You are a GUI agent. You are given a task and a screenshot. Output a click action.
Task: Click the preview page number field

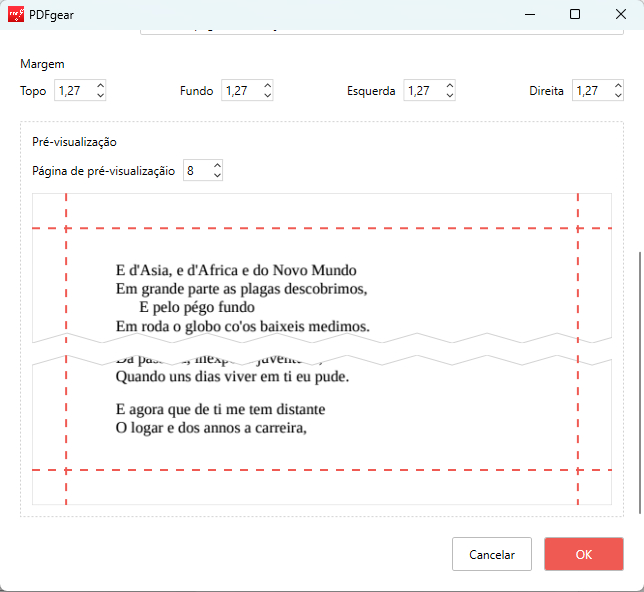[195, 171]
